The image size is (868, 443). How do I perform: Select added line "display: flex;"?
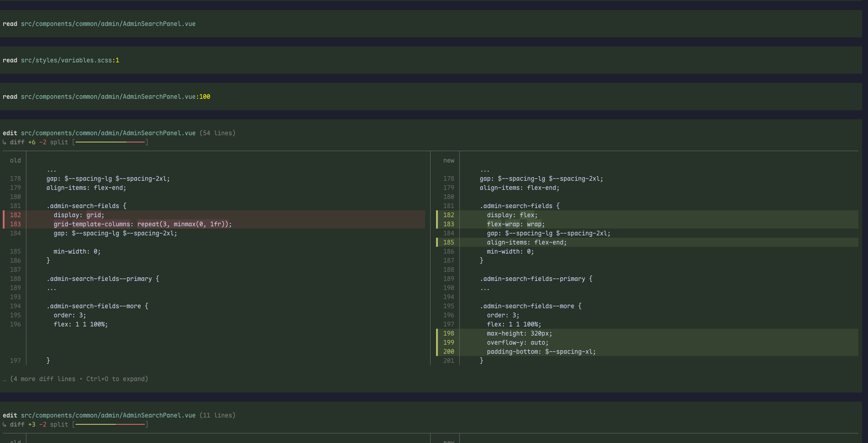(x=513, y=215)
